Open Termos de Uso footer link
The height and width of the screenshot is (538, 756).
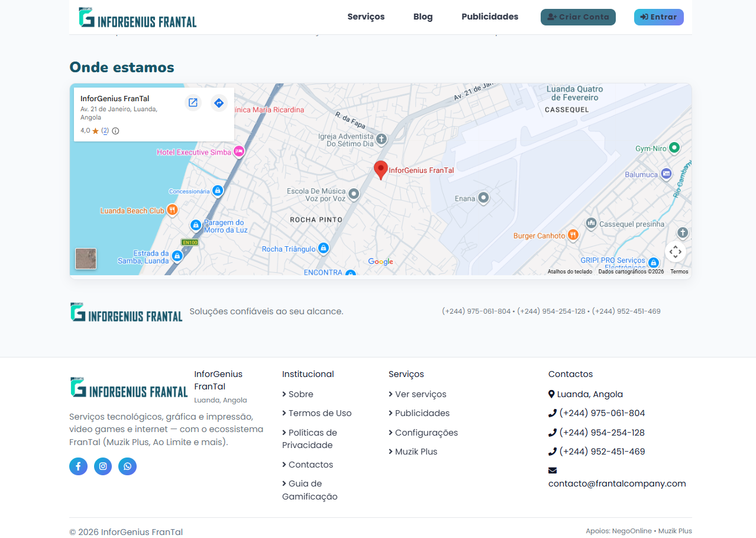click(x=316, y=413)
